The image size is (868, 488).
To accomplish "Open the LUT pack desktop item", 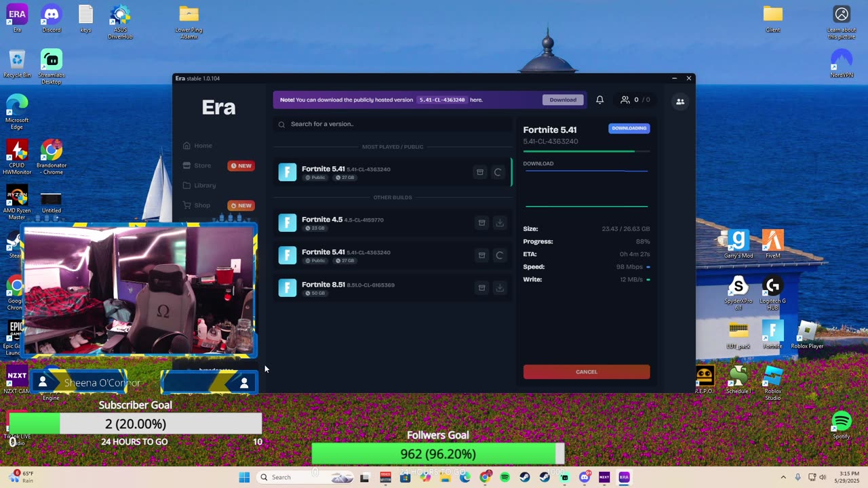I will 738,335.
